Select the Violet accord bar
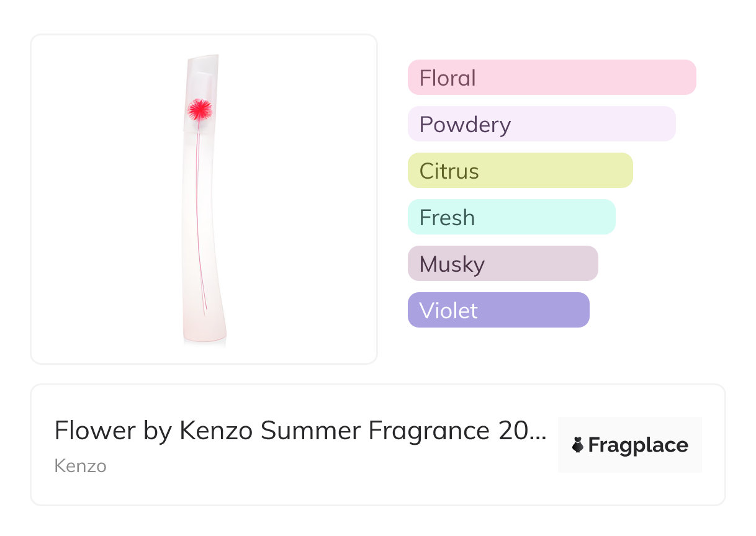Screen dimensions: 756x536 (498, 310)
